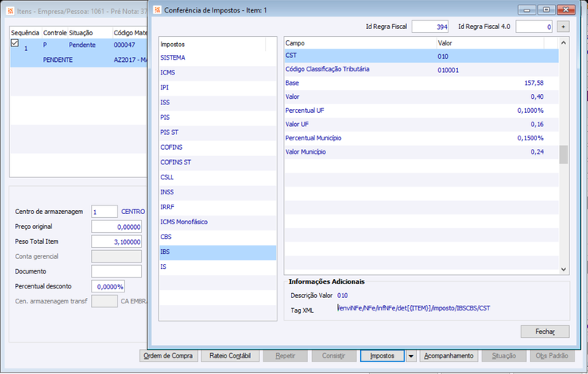Toggle the Sequência 1 row checkbox
This screenshot has height=374, width=588.
tap(15, 43)
